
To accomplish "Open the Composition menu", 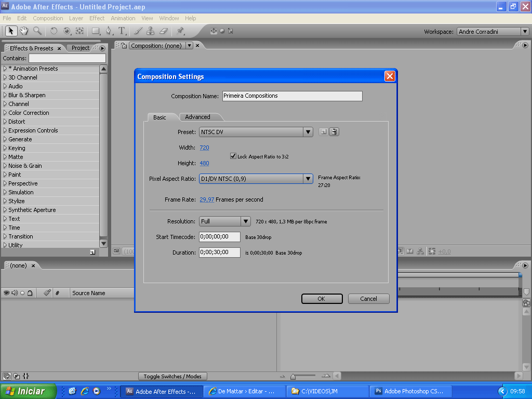I will tap(48, 18).
